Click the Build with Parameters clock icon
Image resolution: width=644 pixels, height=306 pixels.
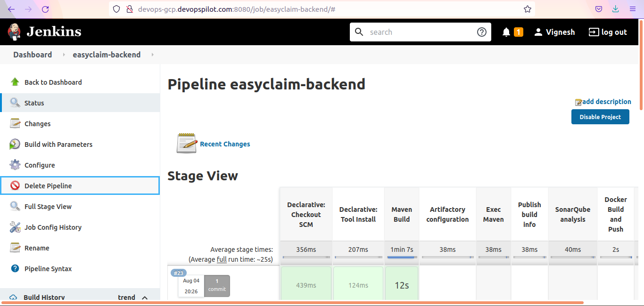(x=15, y=144)
